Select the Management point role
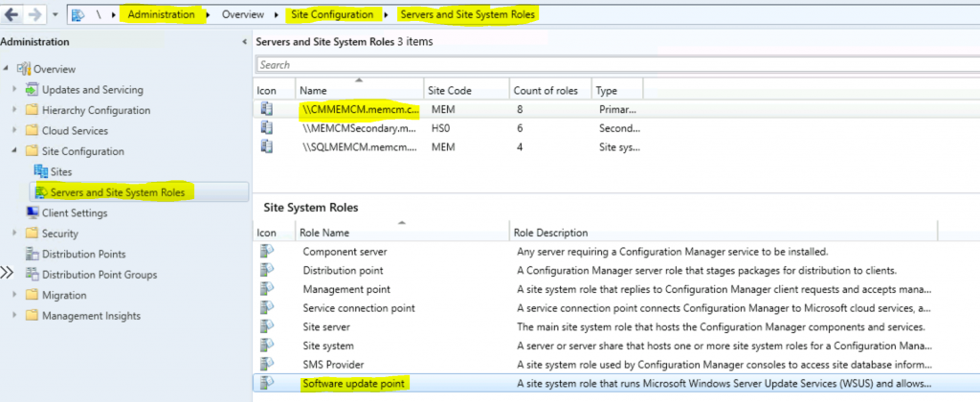The width and height of the screenshot is (980, 402). tap(615, 289)
